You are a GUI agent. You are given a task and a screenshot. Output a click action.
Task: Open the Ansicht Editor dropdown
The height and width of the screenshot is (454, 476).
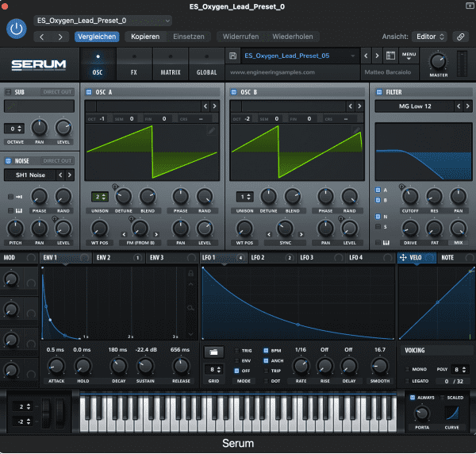pos(429,37)
